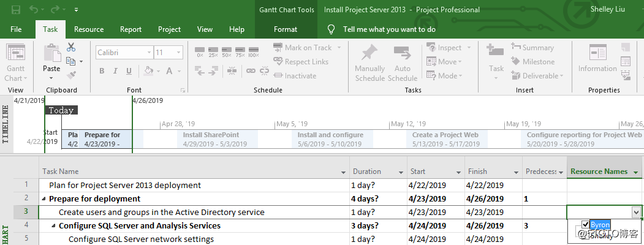The image size is (644, 245).
Task: Open the Help tab
Action: [x=237, y=29]
